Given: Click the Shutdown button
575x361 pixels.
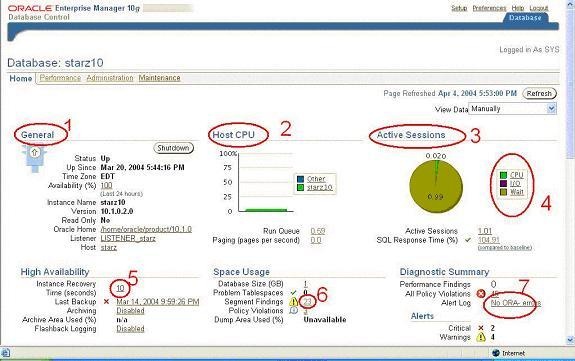Looking at the screenshot, I should 173,148.
